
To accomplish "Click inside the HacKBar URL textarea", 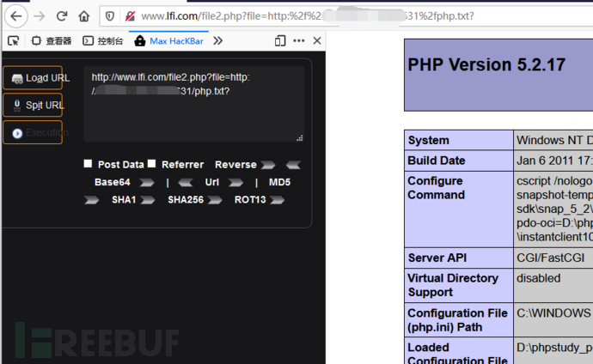I will tap(193, 104).
